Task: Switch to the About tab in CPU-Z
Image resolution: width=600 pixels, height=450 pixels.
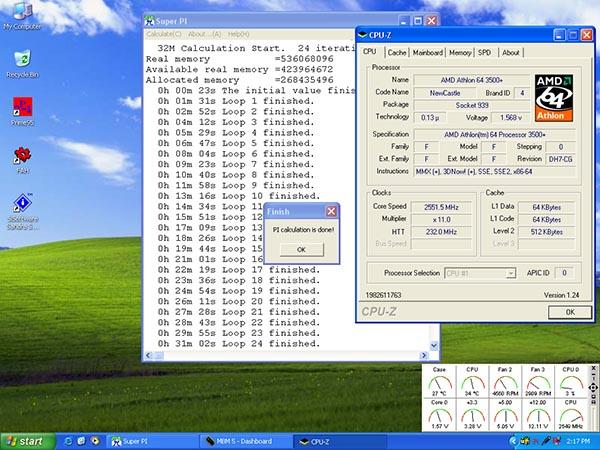Action: point(510,53)
